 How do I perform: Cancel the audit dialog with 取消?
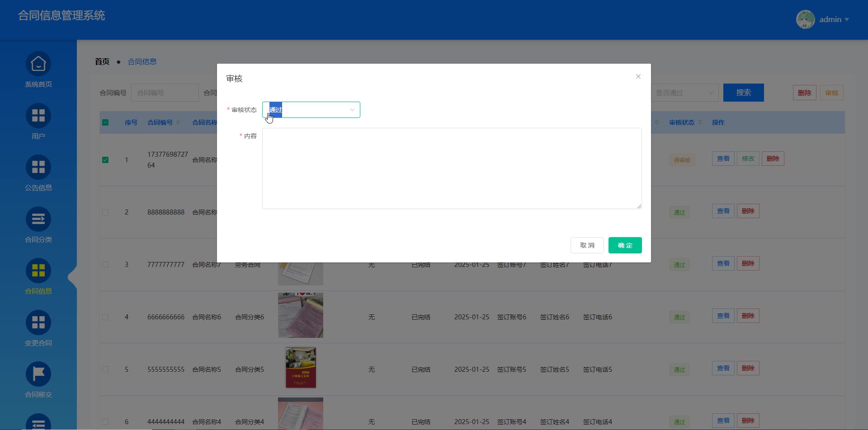click(x=587, y=245)
